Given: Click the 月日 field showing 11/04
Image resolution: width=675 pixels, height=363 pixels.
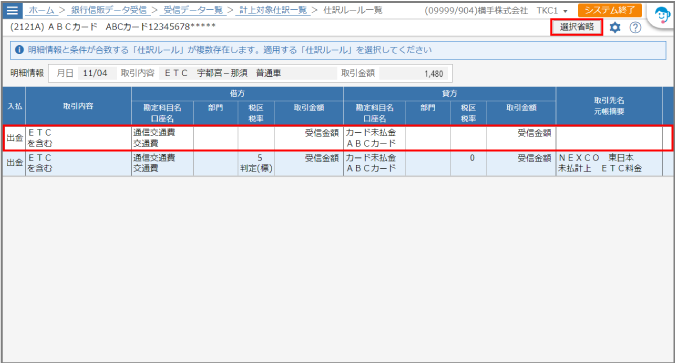Looking at the screenshot, I should 97,73.
